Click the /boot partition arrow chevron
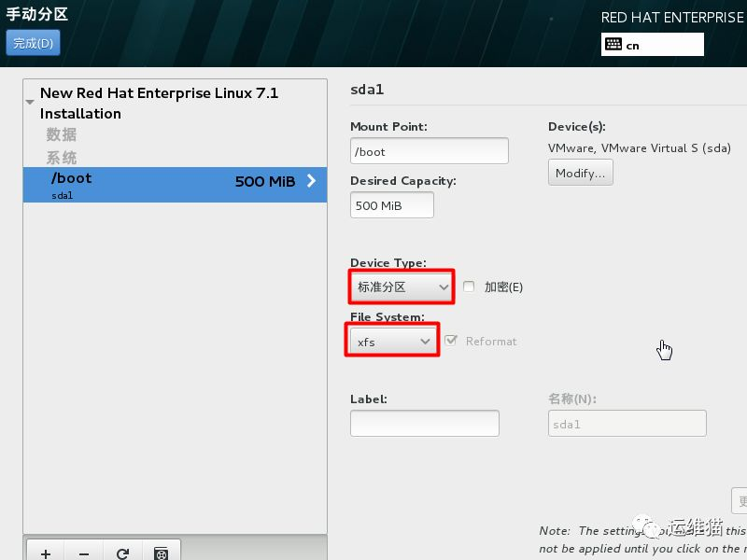Viewport: 747px width, 560px height. (312, 180)
